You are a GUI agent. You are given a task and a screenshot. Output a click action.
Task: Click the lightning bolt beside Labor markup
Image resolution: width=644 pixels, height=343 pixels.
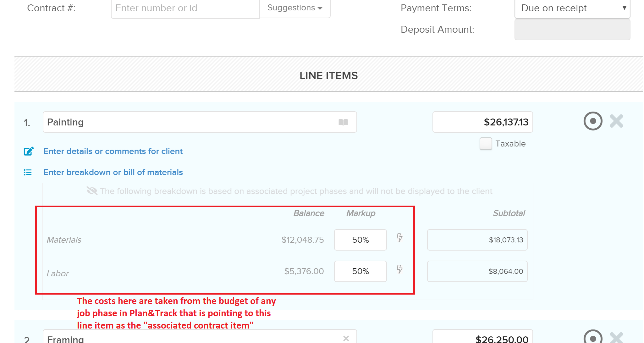[399, 269]
